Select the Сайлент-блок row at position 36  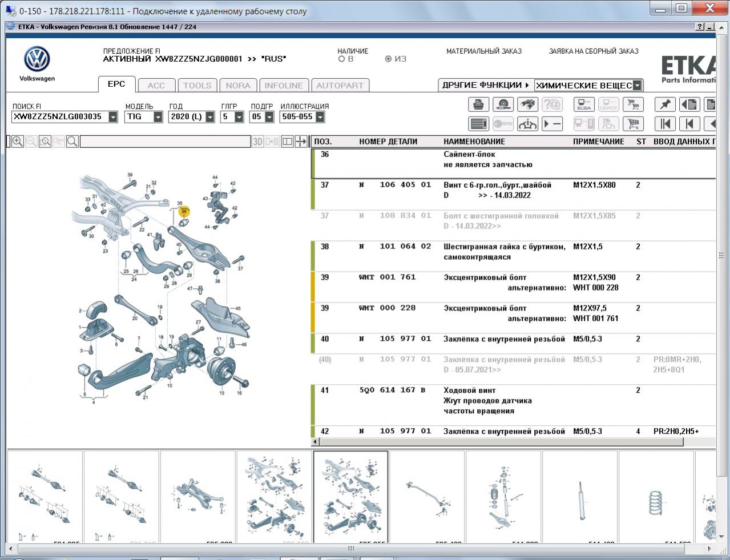coord(513,164)
